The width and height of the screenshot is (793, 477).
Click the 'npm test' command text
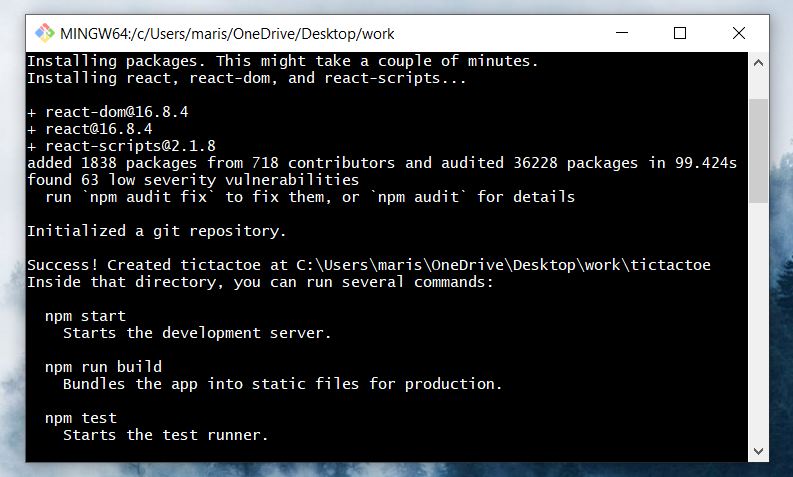pyautogui.click(x=81, y=419)
